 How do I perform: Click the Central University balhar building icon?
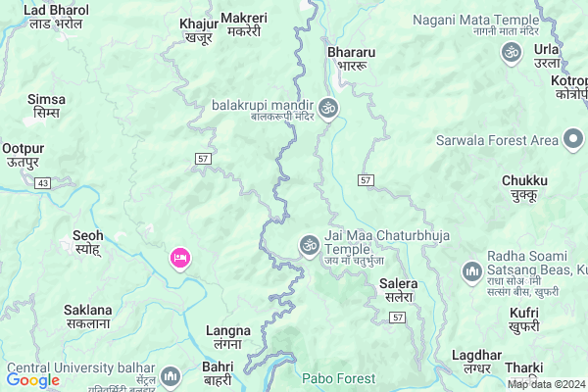pos(171,377)
